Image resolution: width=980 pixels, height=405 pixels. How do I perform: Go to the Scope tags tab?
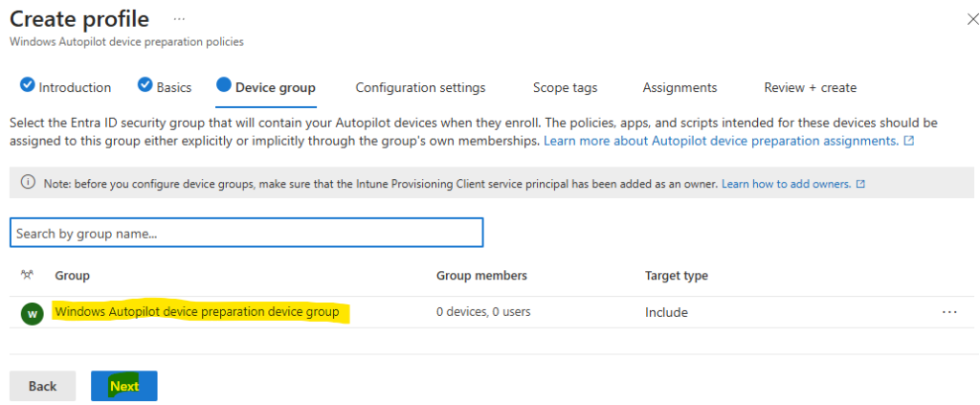[565, 87]
